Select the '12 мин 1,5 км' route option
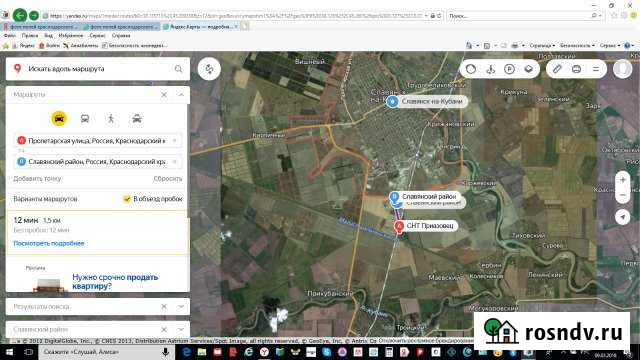This screenshot has height=360, width=640. pos(98,232)
